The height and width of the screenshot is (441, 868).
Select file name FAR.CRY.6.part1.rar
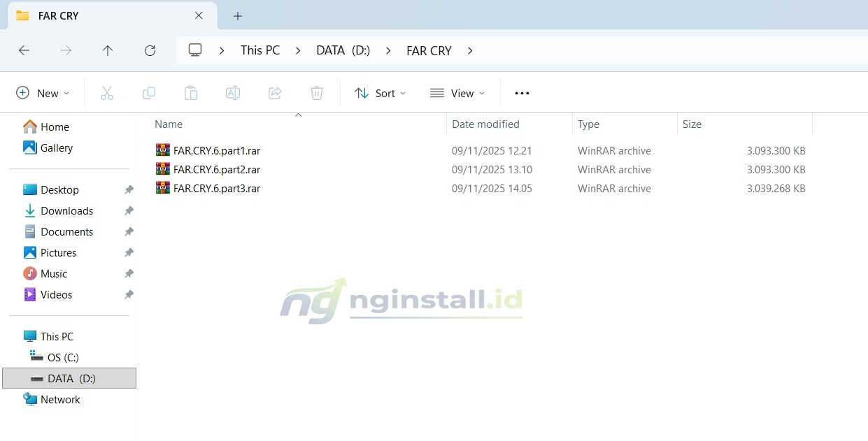point(217,150)
